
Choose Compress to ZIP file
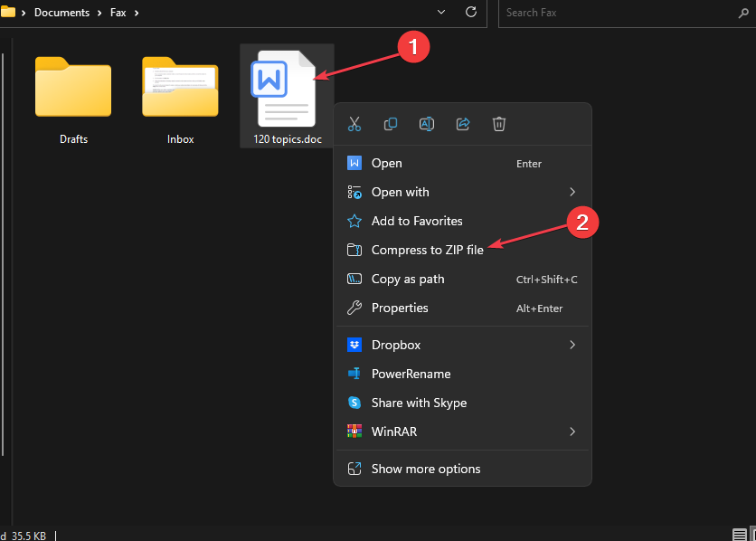click(x=427, y=250)
